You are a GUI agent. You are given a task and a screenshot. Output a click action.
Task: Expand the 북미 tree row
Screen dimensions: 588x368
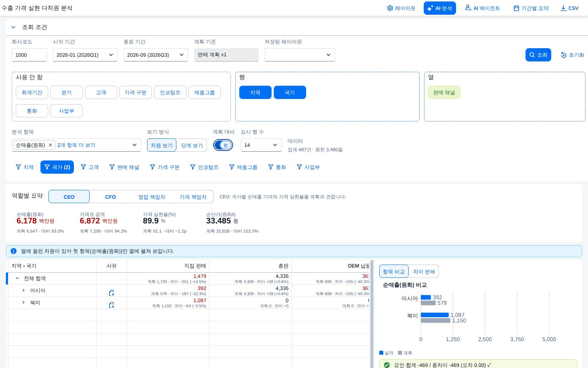[x=24, y=302]
